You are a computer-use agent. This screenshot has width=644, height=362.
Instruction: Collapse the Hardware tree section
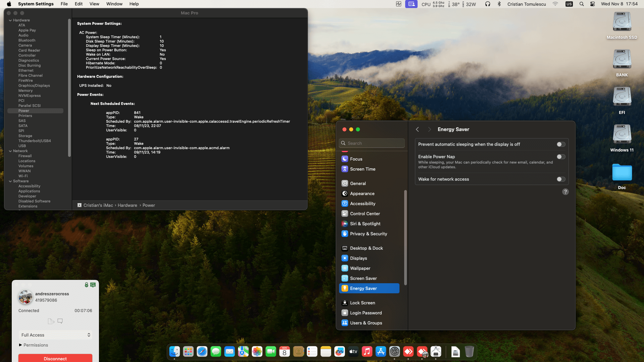pos(10,20)
